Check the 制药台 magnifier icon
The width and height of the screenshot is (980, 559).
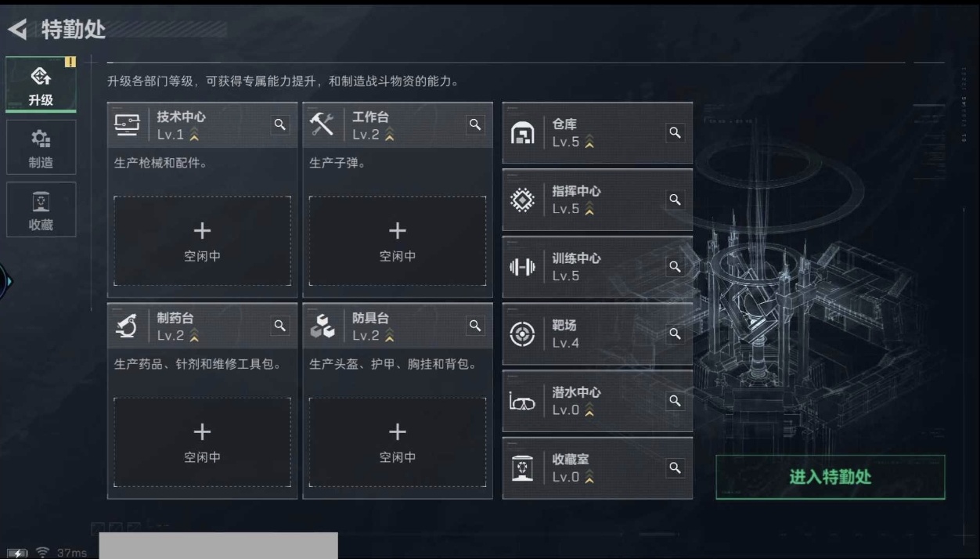pos(280,326)
